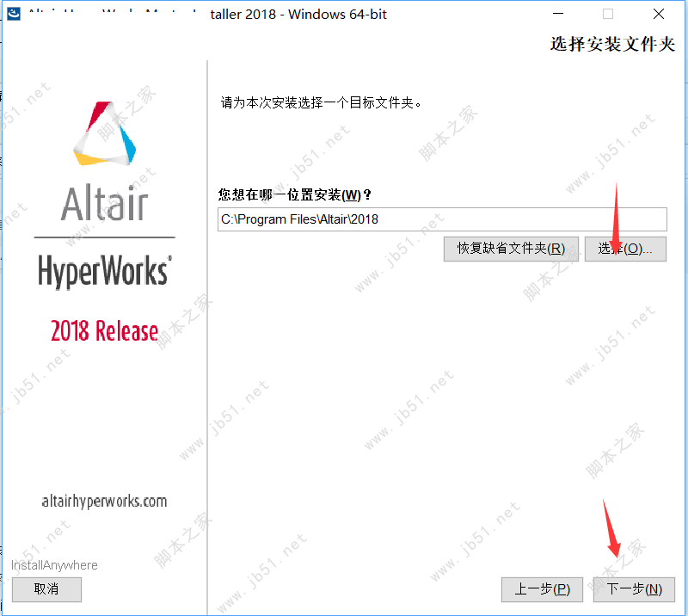Image resolution: width=688 pixels, height=616 pixels.
Task: Click the 选择(O)... browse button
Action: [625, 249]
